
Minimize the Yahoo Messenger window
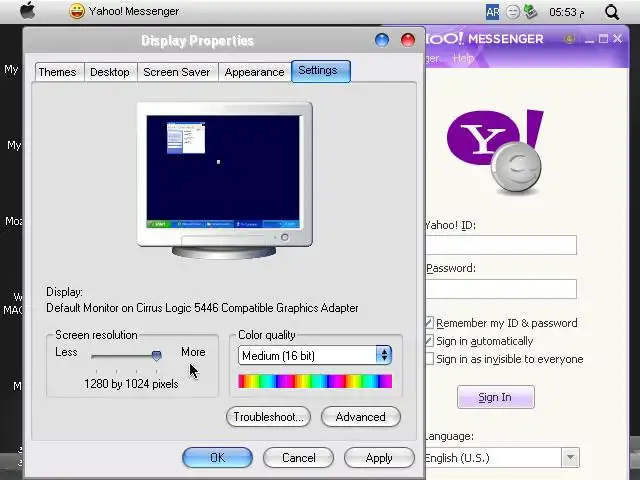(x=589, y=40)
